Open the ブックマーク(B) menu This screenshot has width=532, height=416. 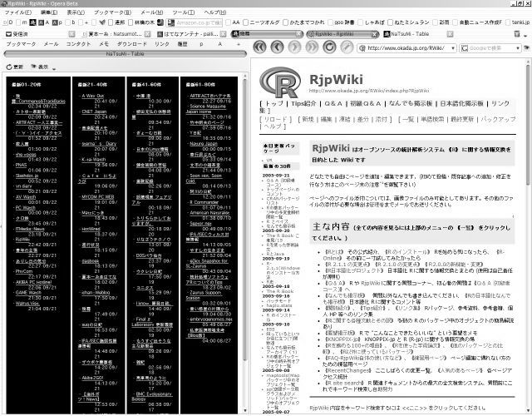pos(113,12)
